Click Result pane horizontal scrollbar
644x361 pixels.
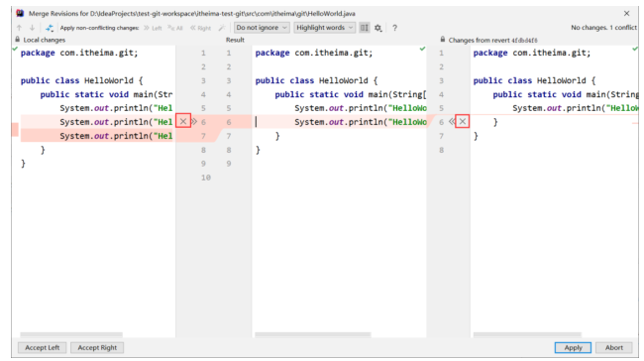[x=313, y=334]
